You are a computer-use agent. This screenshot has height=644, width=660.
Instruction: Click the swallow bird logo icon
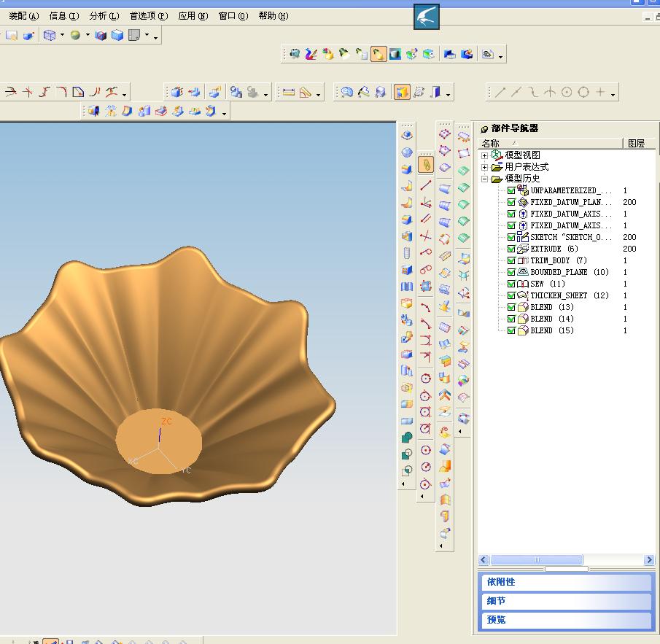click(427, 17)
